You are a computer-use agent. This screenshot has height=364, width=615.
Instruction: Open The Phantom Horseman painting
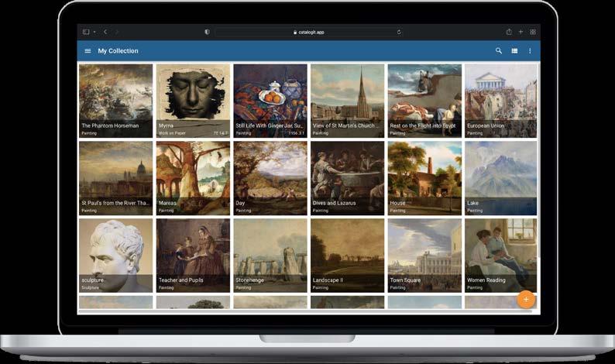[x=115, y=101]
